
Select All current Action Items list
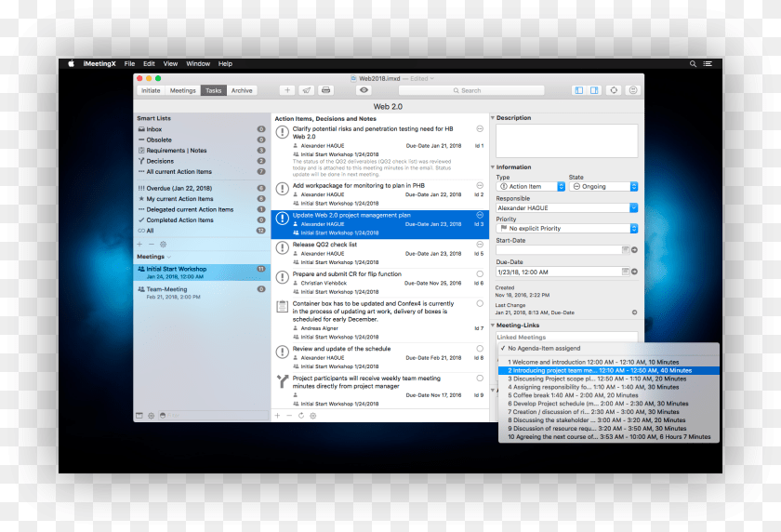[x=201, y=171]
